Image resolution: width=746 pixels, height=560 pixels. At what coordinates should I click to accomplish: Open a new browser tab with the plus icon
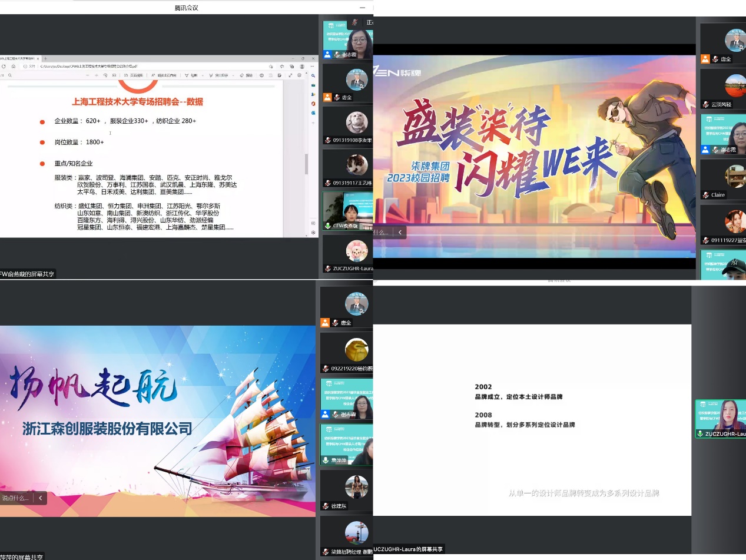pos(45,59)
